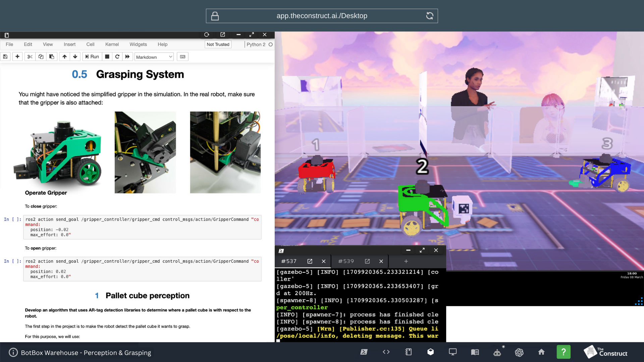Open the graphical tools monitor icon
The width and height of the screenshot is (644, 362).
453,352
